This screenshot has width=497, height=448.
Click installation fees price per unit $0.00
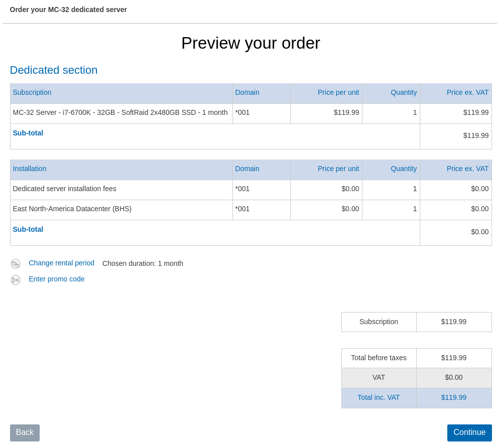pyautogui.click(x=350, y=189)
